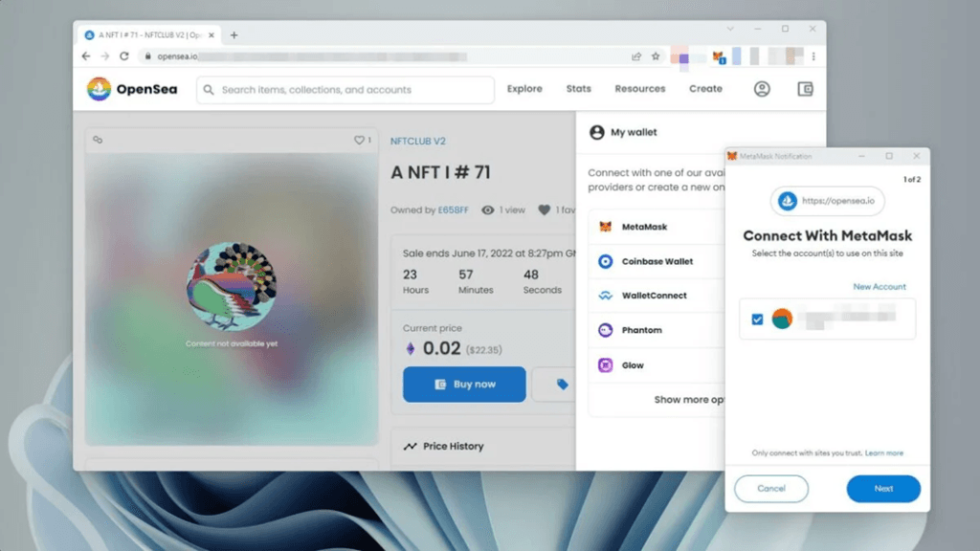The image size is (980, 551).
Task: Open the account profile icon
Action: click(761, 89)
